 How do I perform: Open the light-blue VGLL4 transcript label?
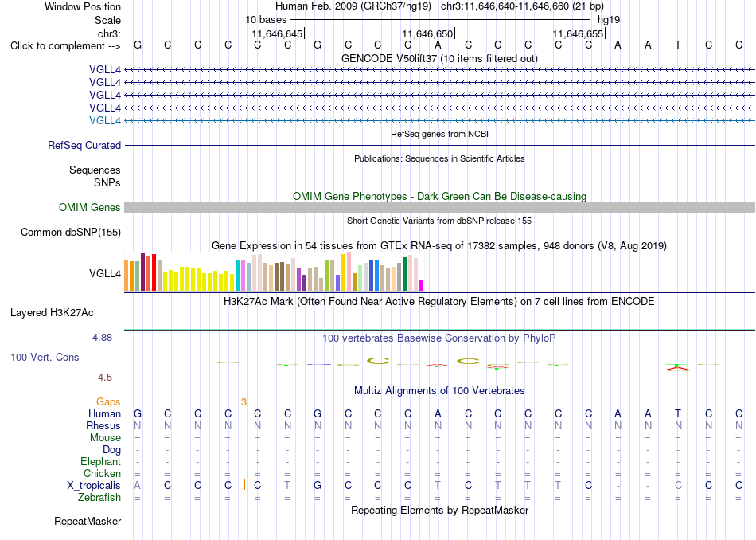tap(105, 120)
